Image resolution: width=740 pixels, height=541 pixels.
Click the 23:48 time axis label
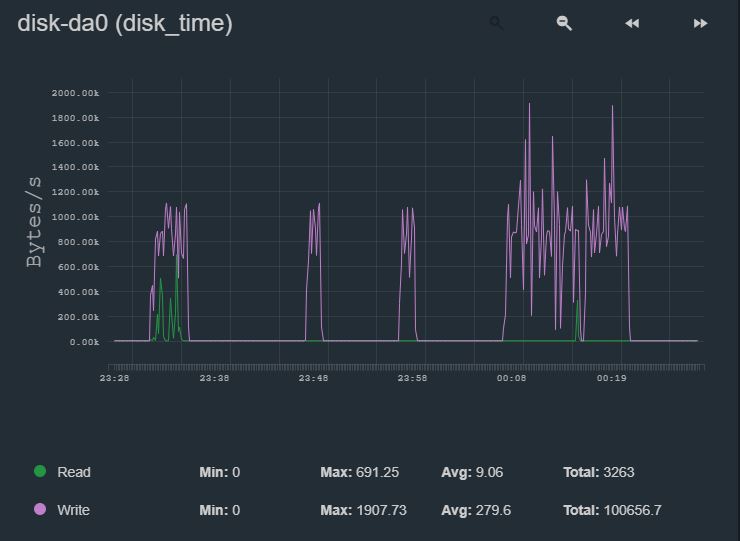313,379
